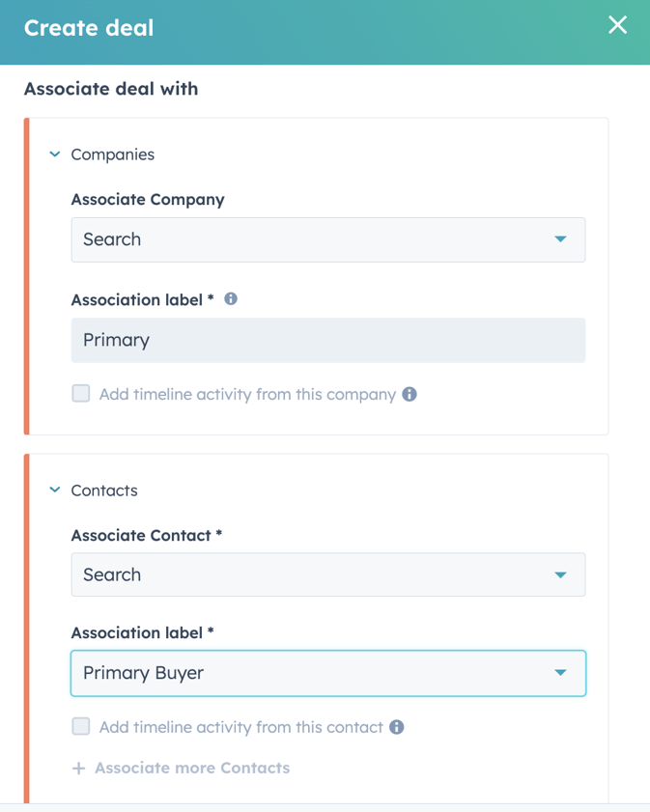The height and width of the screenshot is (812, 650).
Task: Click the Contacts section heading
Action: (104, 490)
